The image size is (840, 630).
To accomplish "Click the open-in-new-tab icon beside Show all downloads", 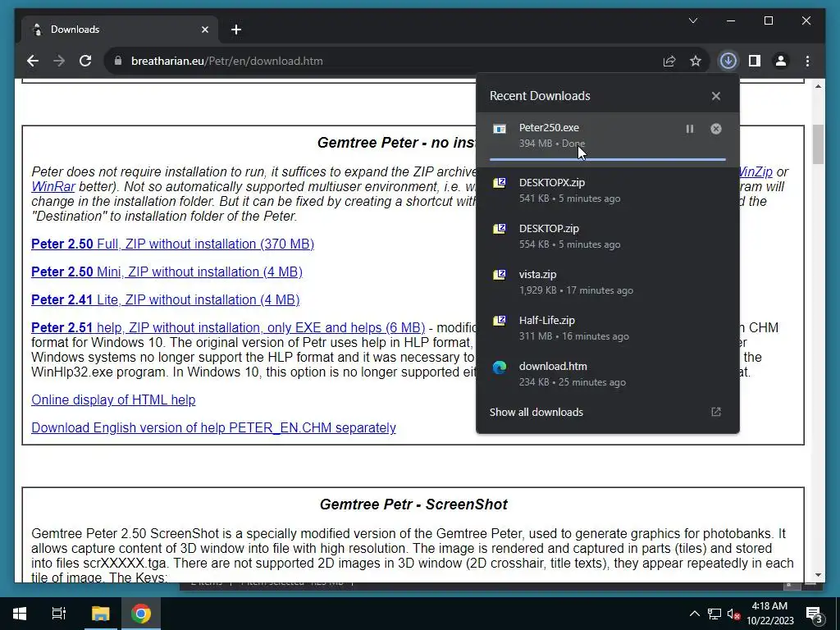I will pos(715,412).
